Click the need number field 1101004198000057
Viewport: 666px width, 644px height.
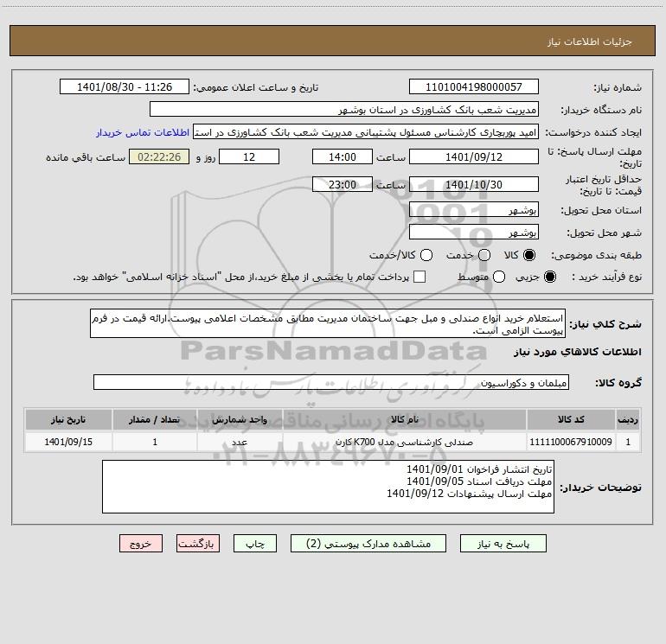tap(474, 87)
